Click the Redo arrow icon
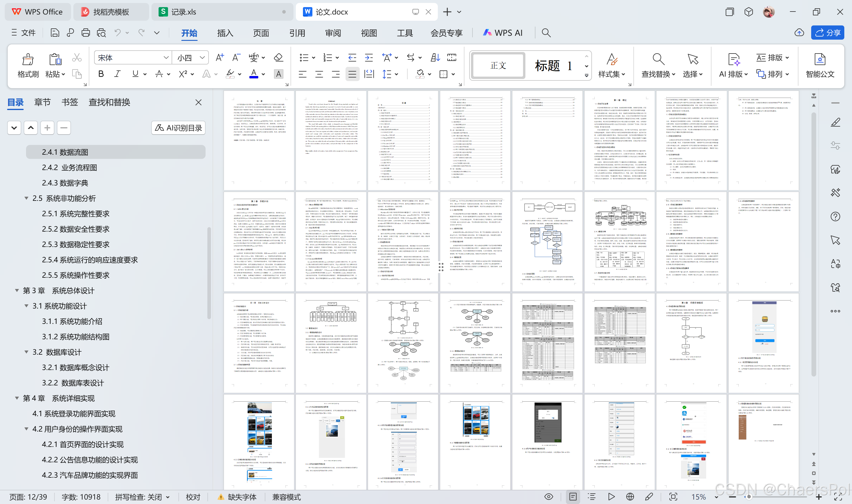Screen dimensions: 852x504 142,33
